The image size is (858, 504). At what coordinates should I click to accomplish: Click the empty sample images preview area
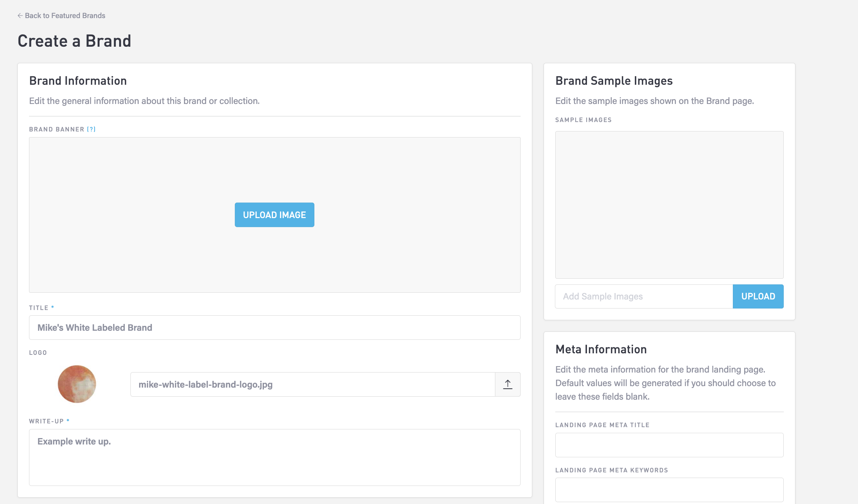pyautogui.click(x=669, y=205)
